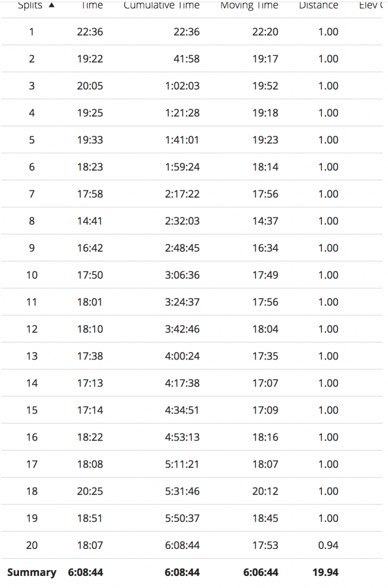Click the Summary row label
388x588 pixels.
[x=32, y=572]
